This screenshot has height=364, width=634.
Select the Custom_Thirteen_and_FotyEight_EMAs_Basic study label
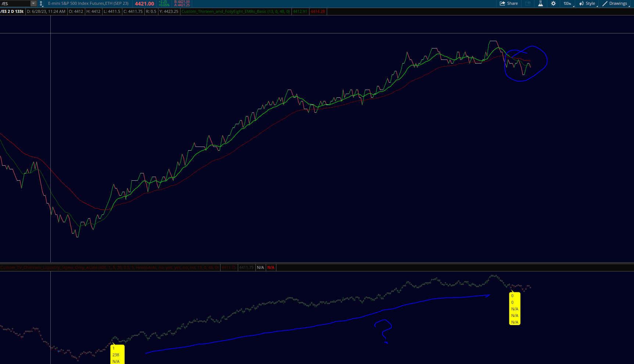[x=236, y=11]
